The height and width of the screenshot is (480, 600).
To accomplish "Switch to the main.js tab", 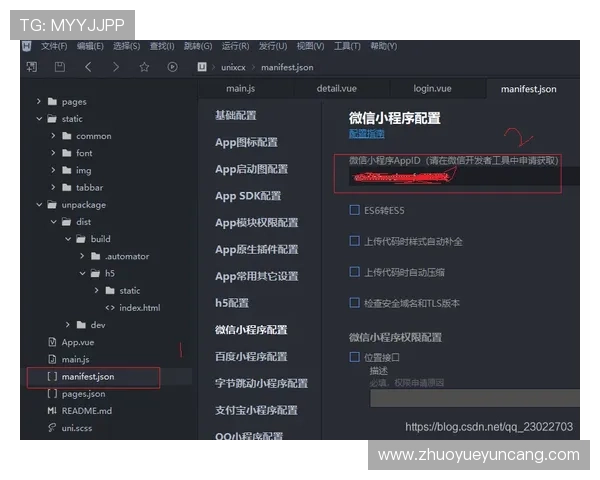I will [240, 89].
